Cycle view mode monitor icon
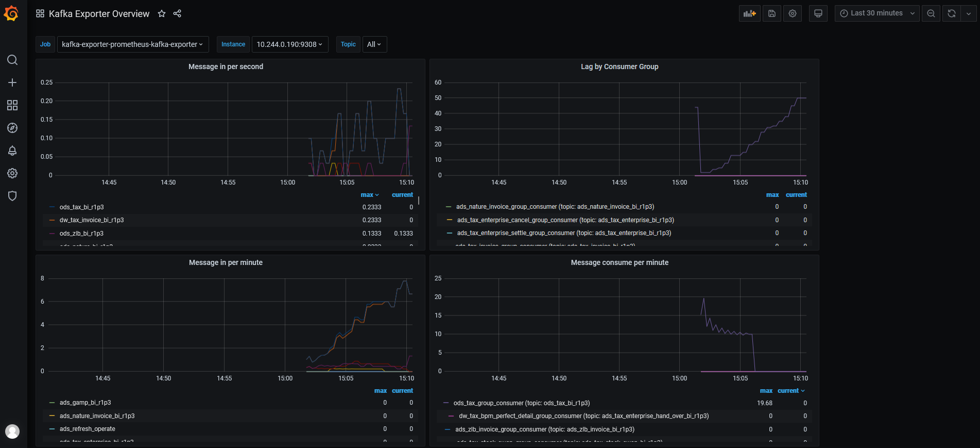Image resolution: width=980 pixels, height=448 pixels. pyautogui.click(x=818, y=13)
